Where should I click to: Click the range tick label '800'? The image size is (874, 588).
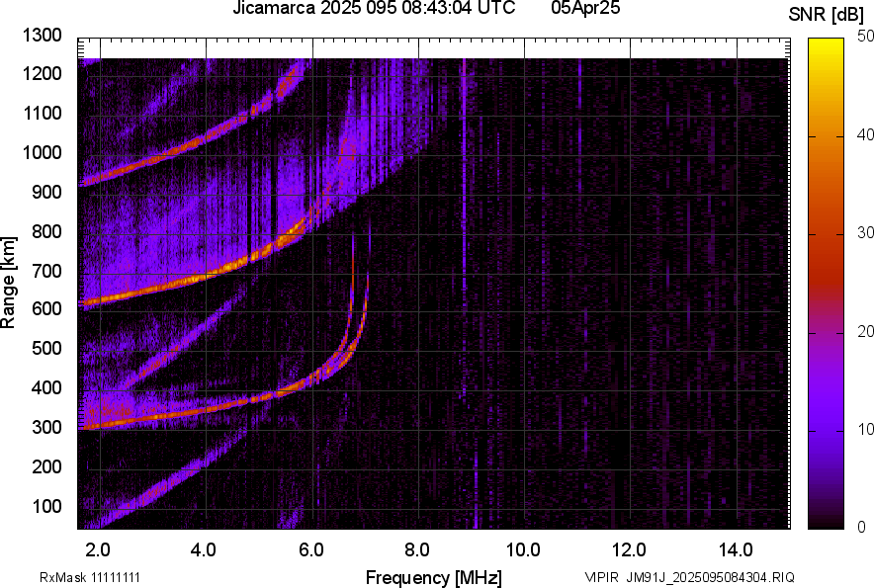click(46, 230)
